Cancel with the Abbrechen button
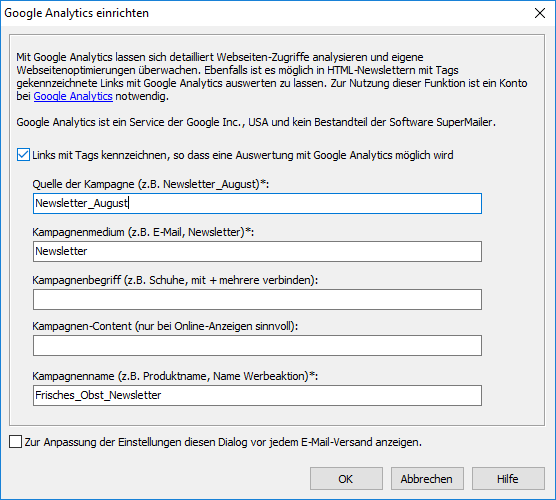 point(427,479)
